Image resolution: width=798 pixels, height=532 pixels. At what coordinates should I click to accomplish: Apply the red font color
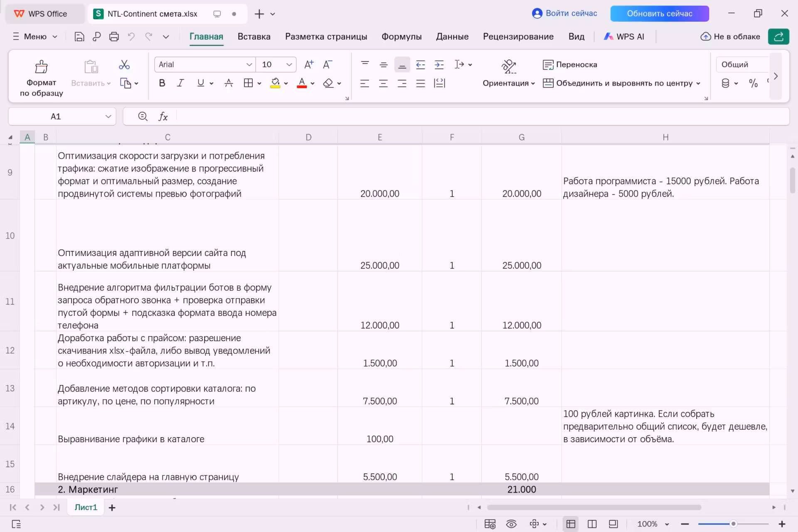(302, 83)
